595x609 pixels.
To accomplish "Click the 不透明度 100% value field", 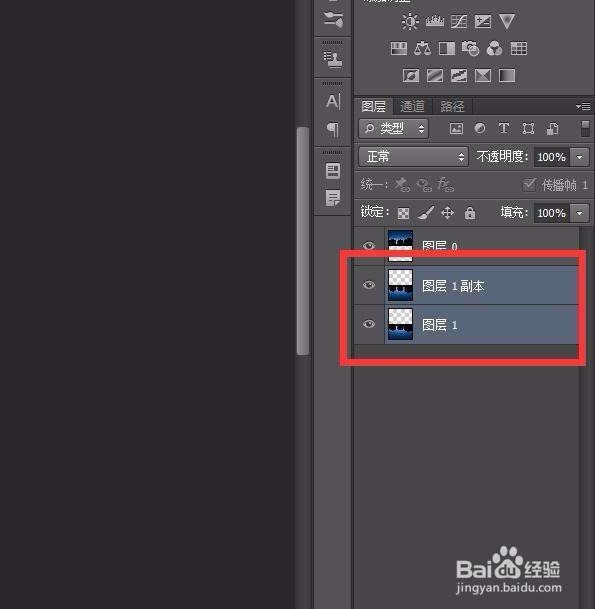I will [552, 157].
